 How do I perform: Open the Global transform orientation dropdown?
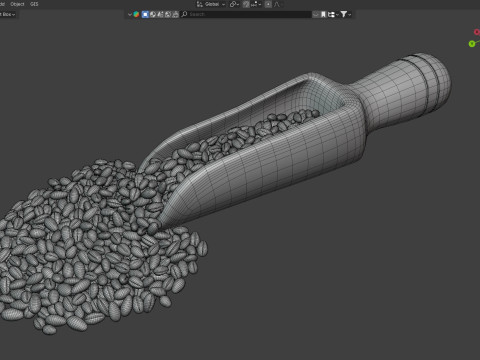click(x=211, y=4)
